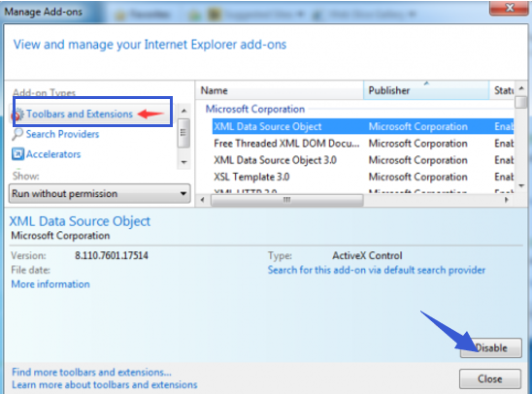Click horizontal scrollbar thumb in add-on list
The width and height of the screenshot is (532, 394).
click(287, 200)
